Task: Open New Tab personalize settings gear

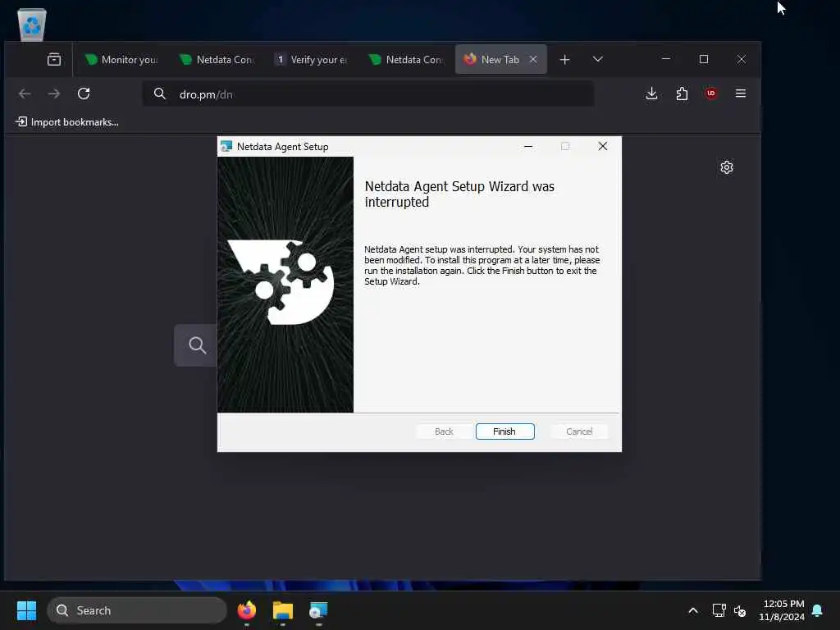Action: pyautogui.click(x=727, y=167)
